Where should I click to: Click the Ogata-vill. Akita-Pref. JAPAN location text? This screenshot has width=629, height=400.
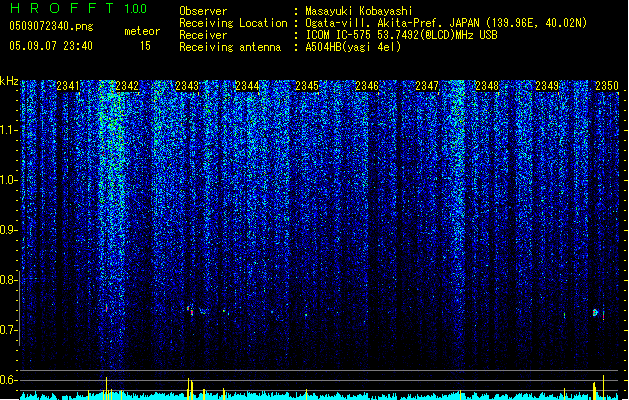pos(446,23)
